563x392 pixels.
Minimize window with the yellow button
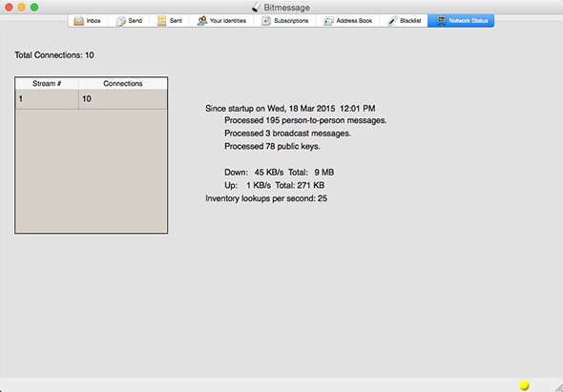[22, 8]
